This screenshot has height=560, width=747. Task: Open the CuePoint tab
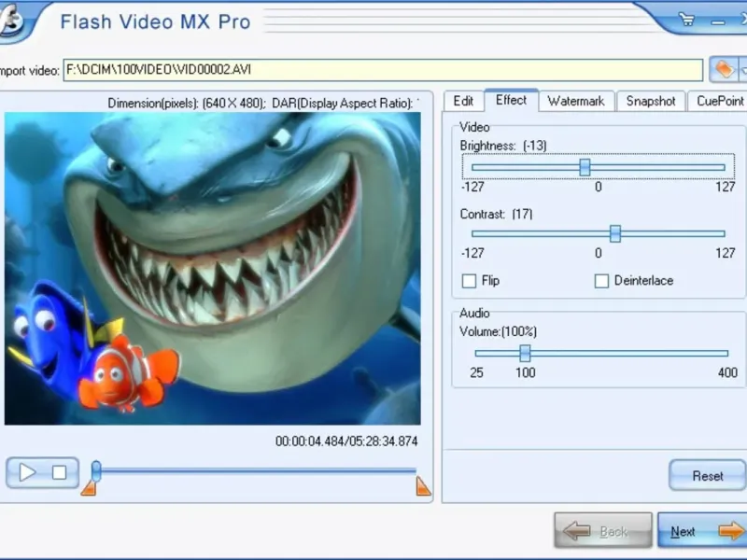(x=718, y=101)
